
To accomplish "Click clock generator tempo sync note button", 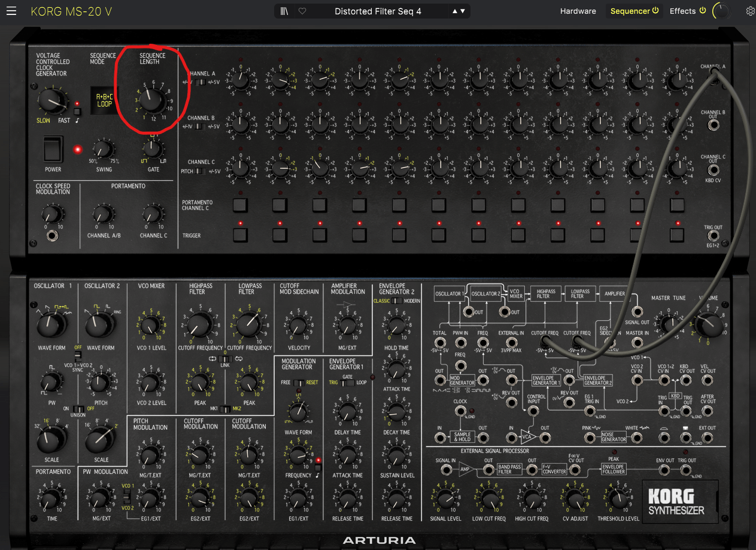I will pos(77,111).
